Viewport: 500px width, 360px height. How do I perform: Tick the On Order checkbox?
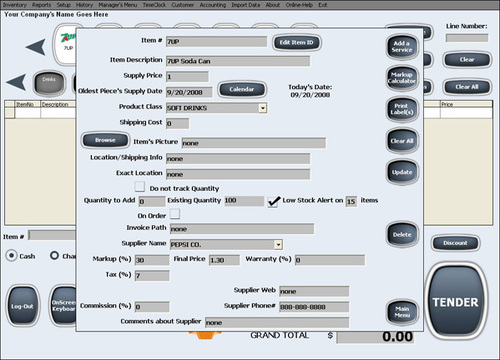175,214
